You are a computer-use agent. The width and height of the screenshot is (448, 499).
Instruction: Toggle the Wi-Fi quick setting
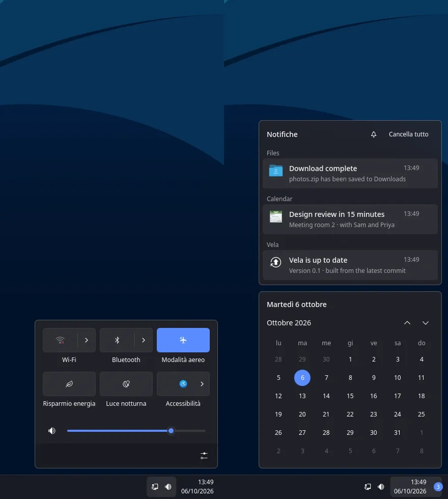click(x=61, y=340)
